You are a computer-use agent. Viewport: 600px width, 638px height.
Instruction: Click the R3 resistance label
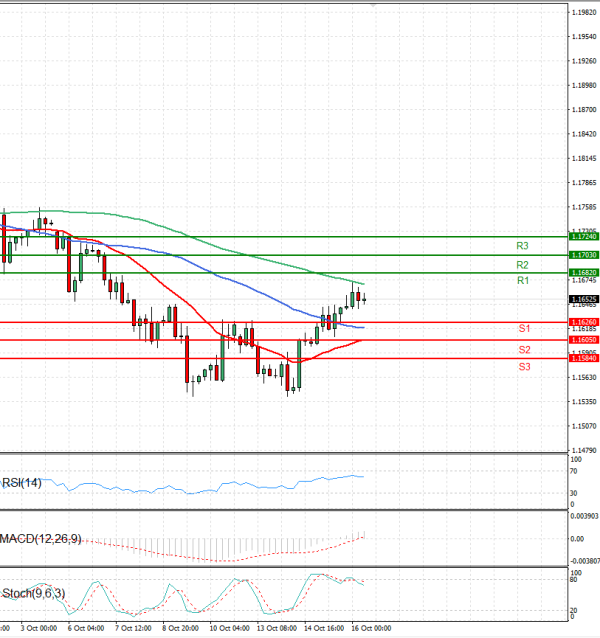coord(522,246)
